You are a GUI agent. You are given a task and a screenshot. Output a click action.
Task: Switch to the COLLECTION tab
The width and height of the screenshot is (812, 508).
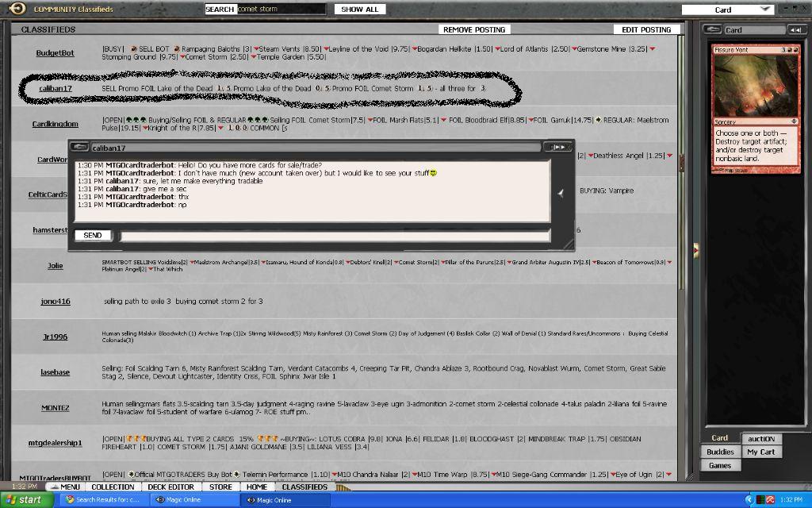pyautogui.click(x=113, y=487)
